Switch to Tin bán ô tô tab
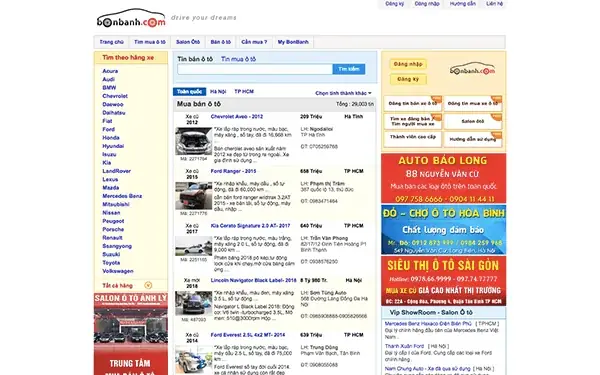The height and width of the screenshot is (375, 600). [195, 59]
